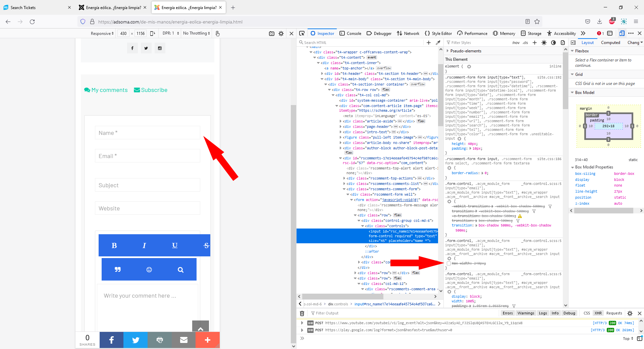Viewport: 644px width, 349px height.
Task: Click the rotate viewport icon
Action: (x=153, y=33)
